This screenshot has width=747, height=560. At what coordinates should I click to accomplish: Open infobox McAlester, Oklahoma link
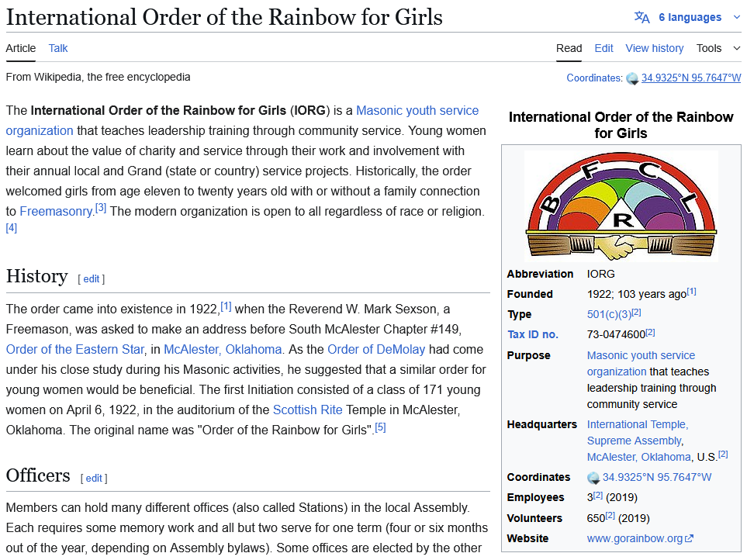click(x=638, y=457)
